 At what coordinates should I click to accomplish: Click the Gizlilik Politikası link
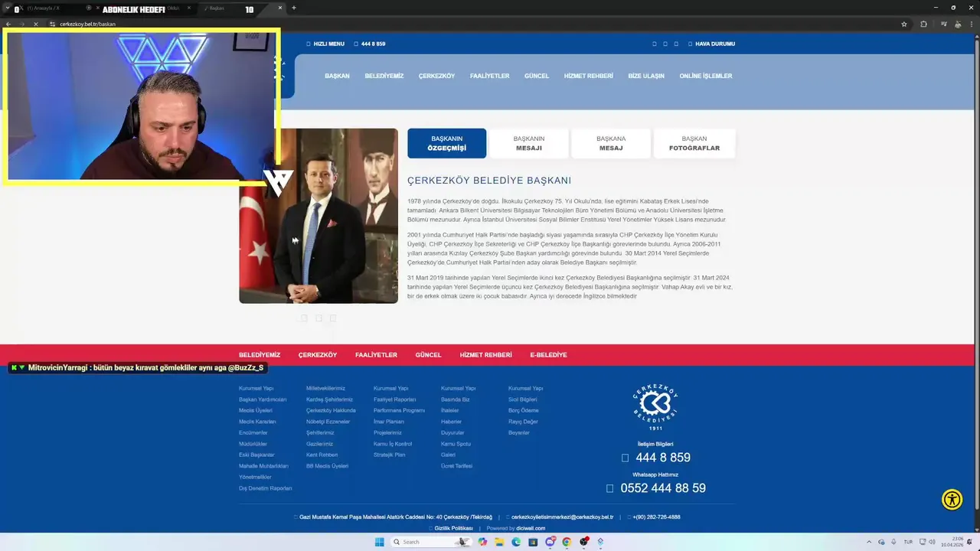(x=454, y=528)
